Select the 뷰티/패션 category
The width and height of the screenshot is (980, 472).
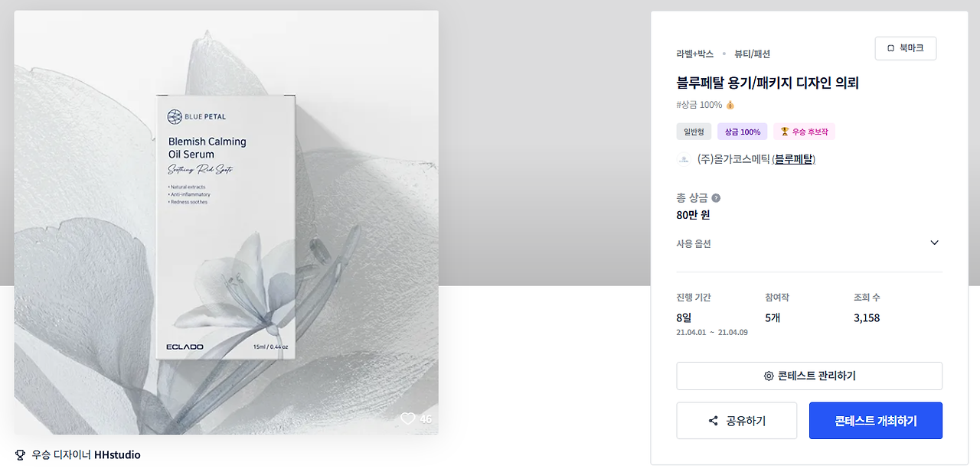click(x=752, y=54)
